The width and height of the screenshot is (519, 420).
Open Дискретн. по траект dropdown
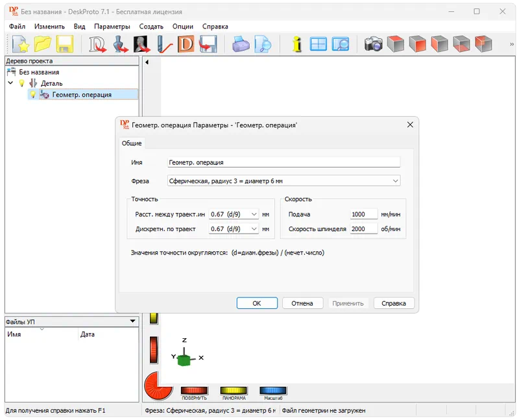click(x=234, y=229)
